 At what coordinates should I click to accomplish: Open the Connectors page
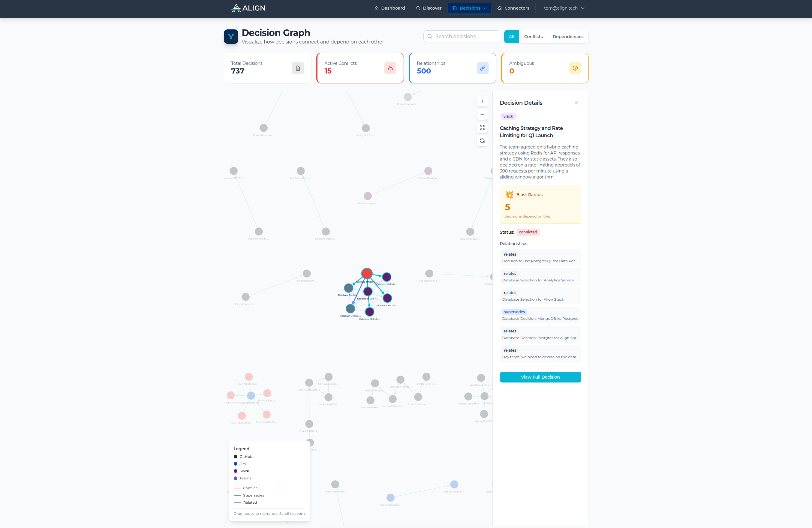[x=513, y=8]
